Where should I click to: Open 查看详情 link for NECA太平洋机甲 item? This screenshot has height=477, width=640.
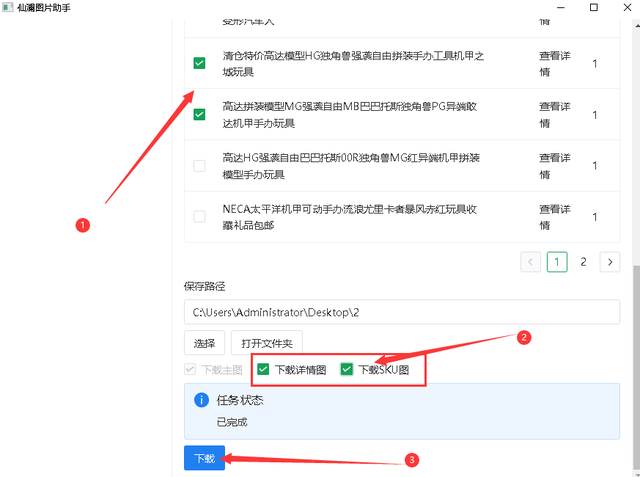tap(556, 216)
